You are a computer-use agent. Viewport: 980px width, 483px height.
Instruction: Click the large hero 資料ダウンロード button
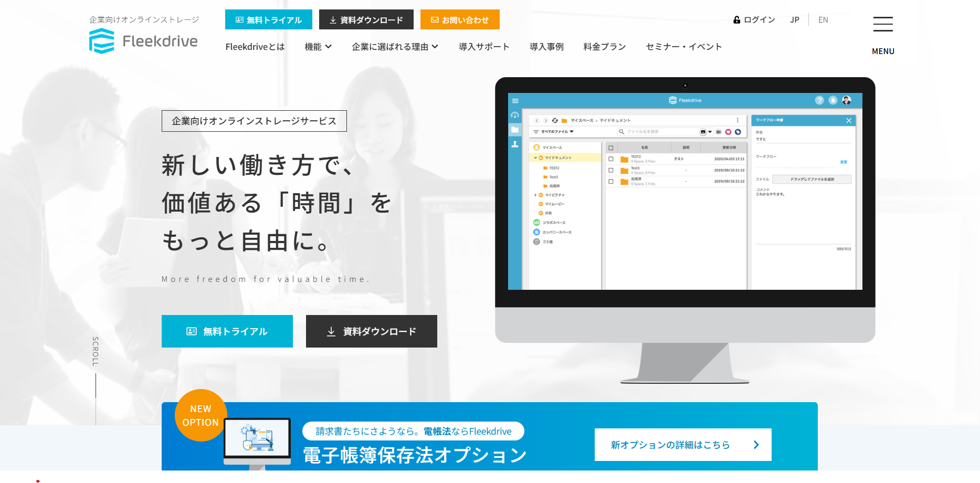pyautogui.click(x=372, y=331)
